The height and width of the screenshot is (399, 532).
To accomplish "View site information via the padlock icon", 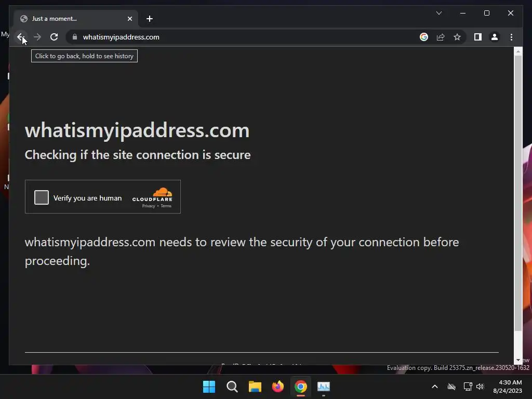I will coord(75,37).
